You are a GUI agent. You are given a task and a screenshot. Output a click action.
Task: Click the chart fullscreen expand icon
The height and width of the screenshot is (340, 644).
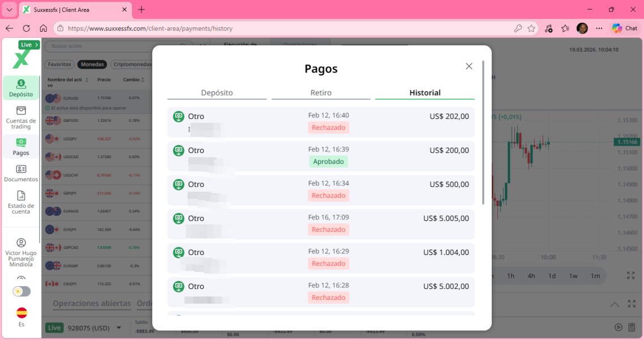coord(631,275)
